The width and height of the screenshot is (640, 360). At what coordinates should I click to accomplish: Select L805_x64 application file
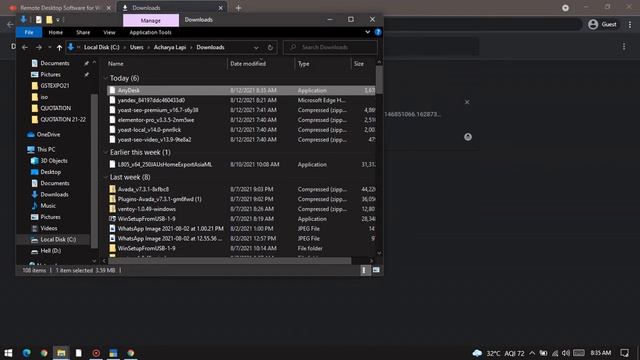(x=241, y=164)
